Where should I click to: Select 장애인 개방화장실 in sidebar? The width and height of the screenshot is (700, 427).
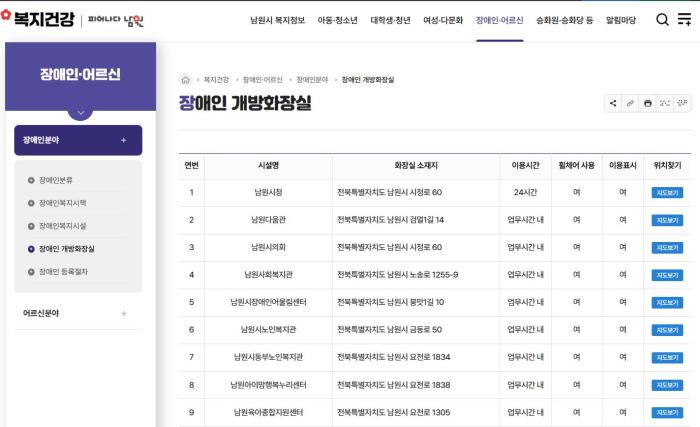tap(67, 249)
